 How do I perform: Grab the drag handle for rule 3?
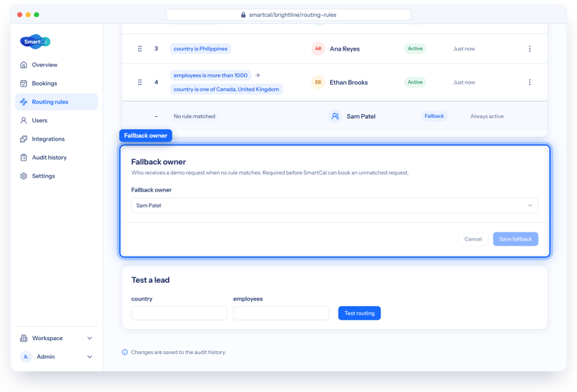coord(140,49)
